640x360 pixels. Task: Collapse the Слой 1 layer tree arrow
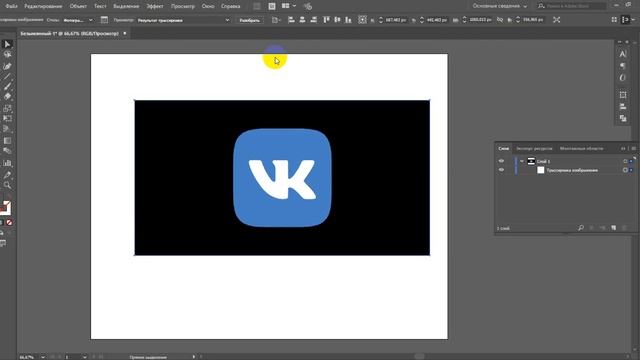[x=522, y=161]
